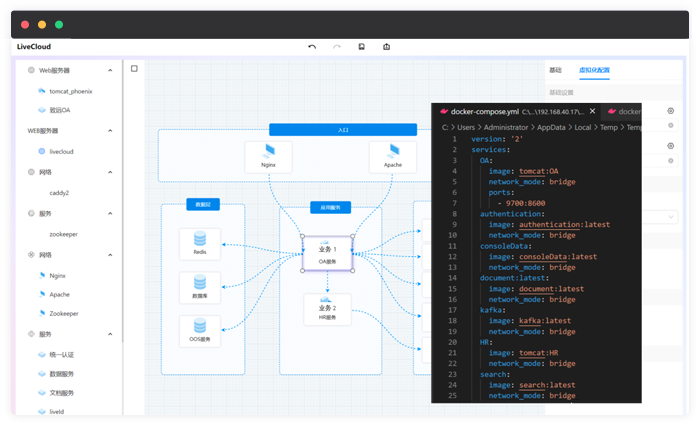Click the export/share icon in the toolbar
The image size is (697, 423).
point(385,47)
